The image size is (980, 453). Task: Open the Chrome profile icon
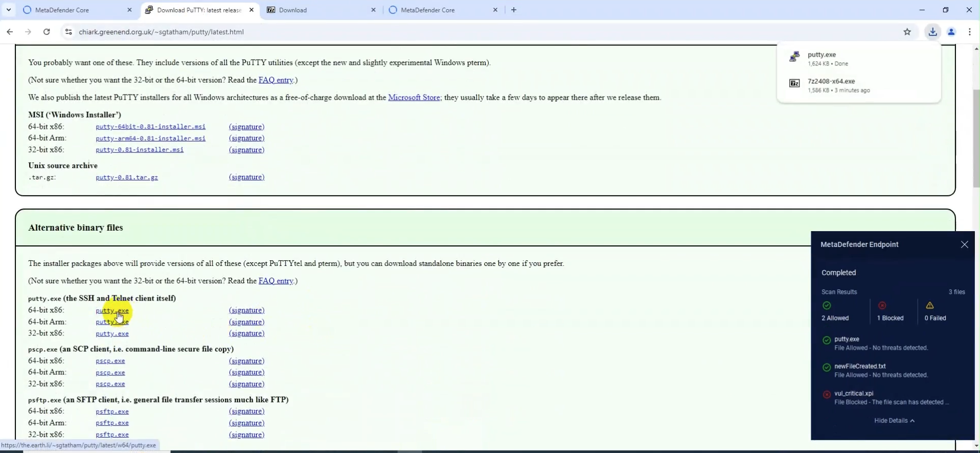coord(951,32)
